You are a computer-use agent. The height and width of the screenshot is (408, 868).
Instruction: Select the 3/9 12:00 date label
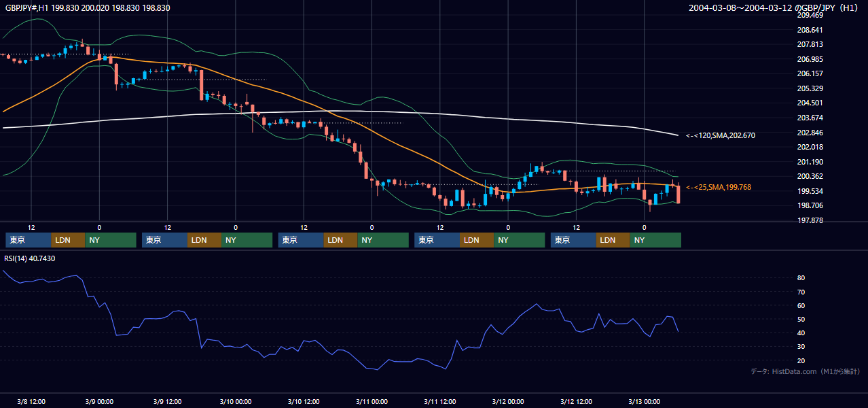167,401
